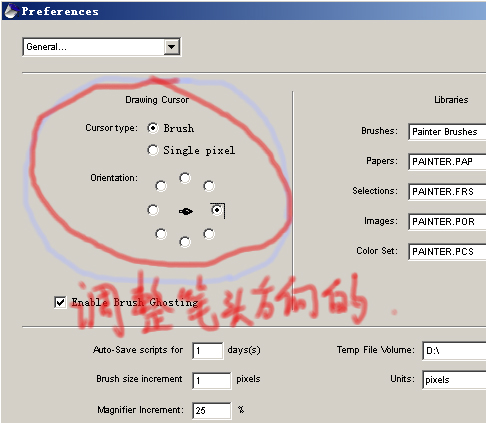This screenshot has height=423, width=486.
Task: Choose the top orientation radio button
Action: 185,178
